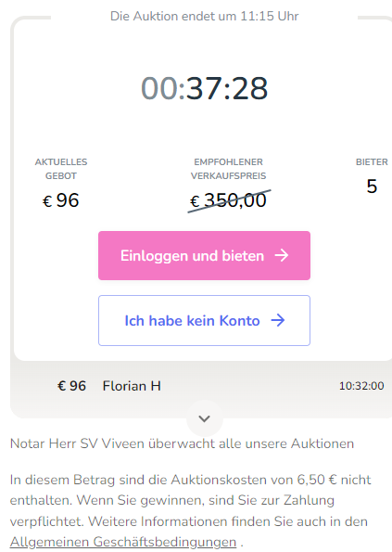Click the Notar Herr SV Viveen notice
Screen dimensions: 392x552
click(182, 443)
